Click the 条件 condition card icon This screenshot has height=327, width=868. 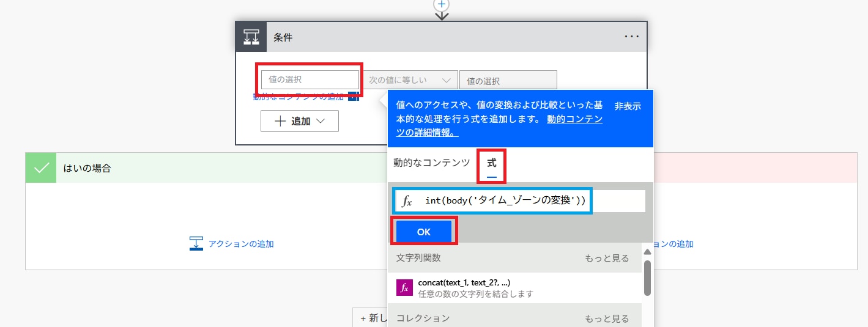tap(251, 37)
